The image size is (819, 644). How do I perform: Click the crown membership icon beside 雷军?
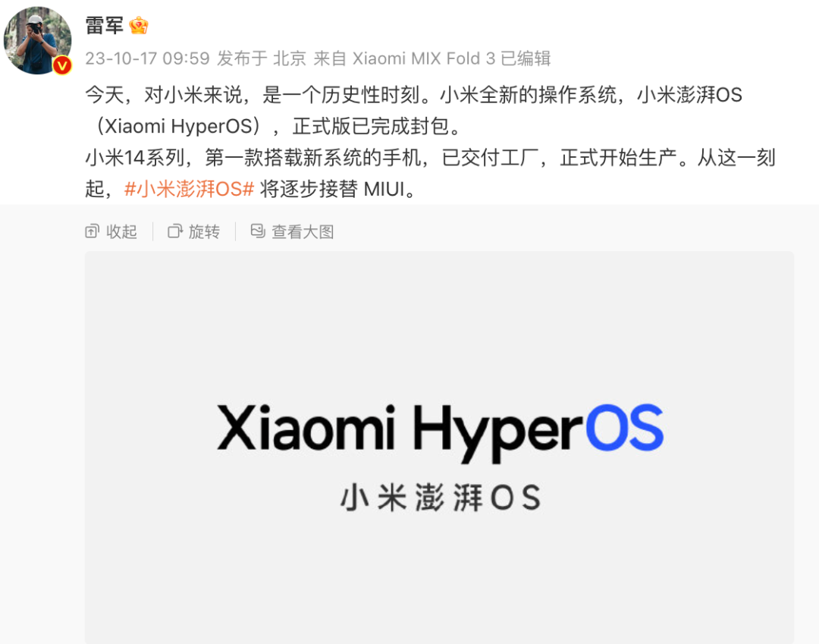[x=139, y=25]
